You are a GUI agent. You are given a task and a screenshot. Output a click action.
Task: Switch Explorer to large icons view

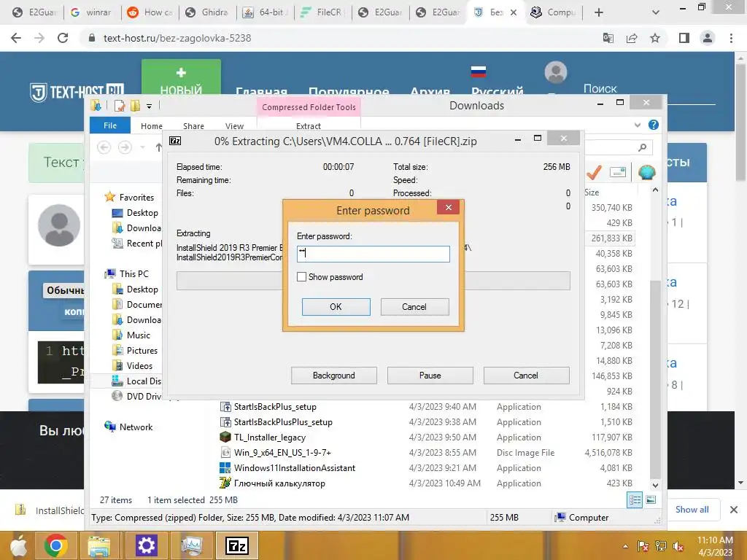tap(650, 500)
